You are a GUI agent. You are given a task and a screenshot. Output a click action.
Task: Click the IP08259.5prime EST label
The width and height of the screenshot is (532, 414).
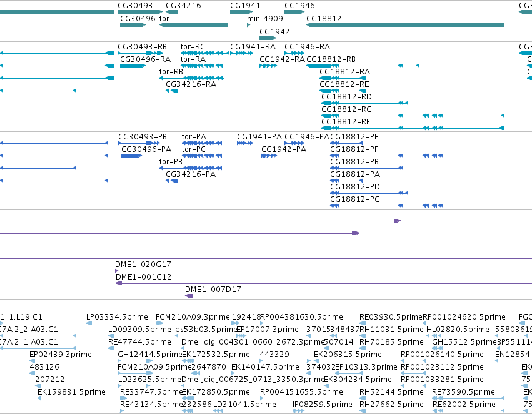323,405
